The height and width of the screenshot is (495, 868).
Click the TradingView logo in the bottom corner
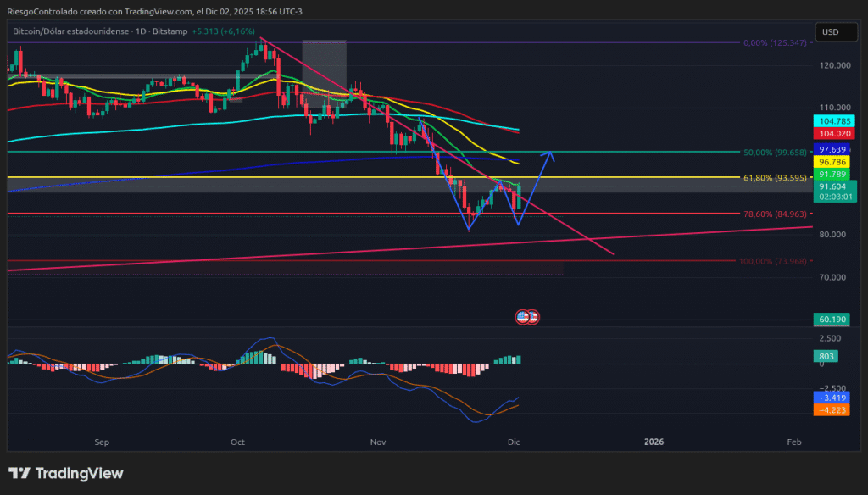click(x=66, y=473)
